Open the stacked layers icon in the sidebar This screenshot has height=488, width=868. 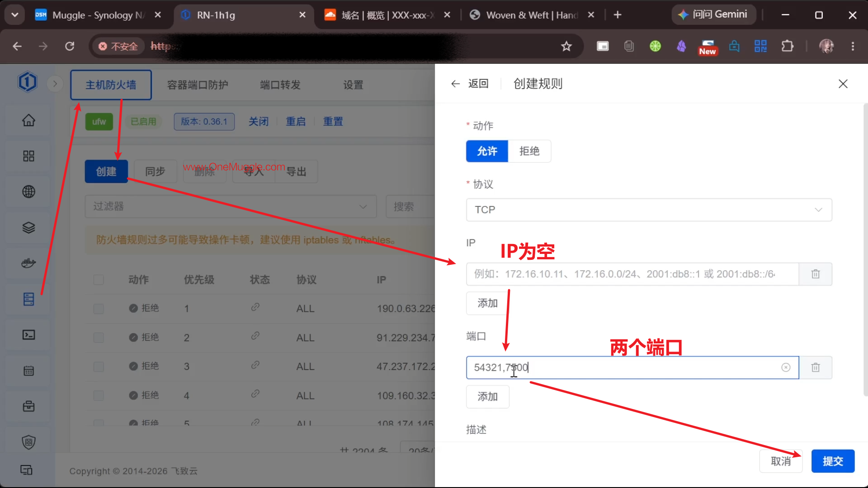point(28,227)
